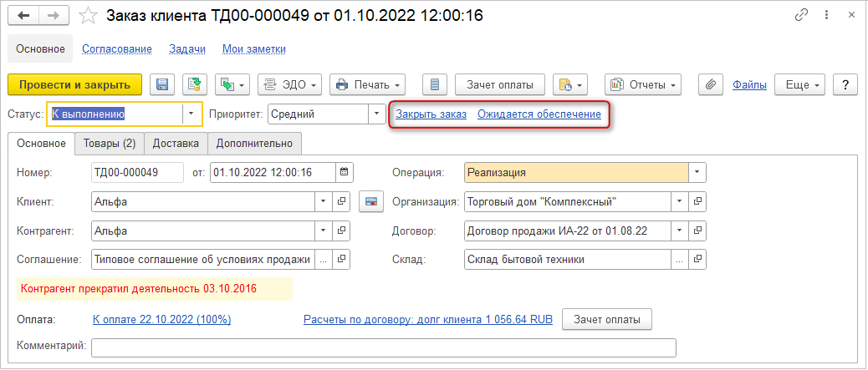Click the Номер field ТД00-000049
This screenshot has height=370, width=868.
point(137,172)
